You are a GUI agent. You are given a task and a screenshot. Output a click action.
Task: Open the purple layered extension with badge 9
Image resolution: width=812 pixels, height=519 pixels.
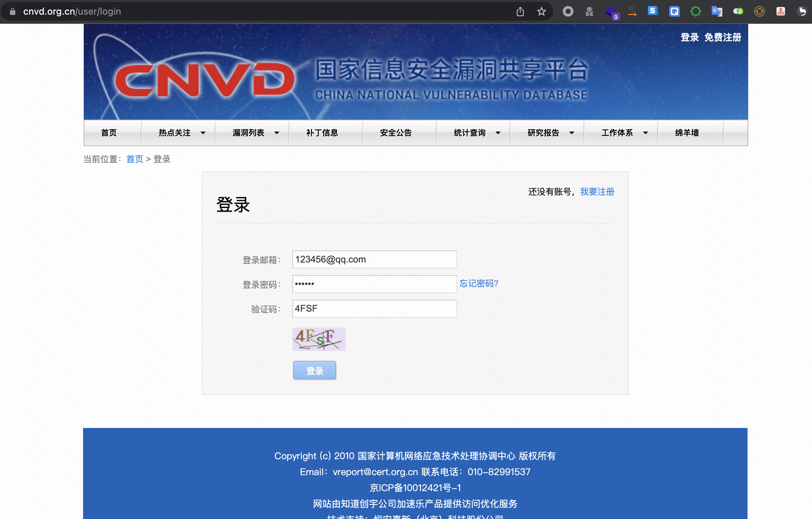tap(612, 13)
